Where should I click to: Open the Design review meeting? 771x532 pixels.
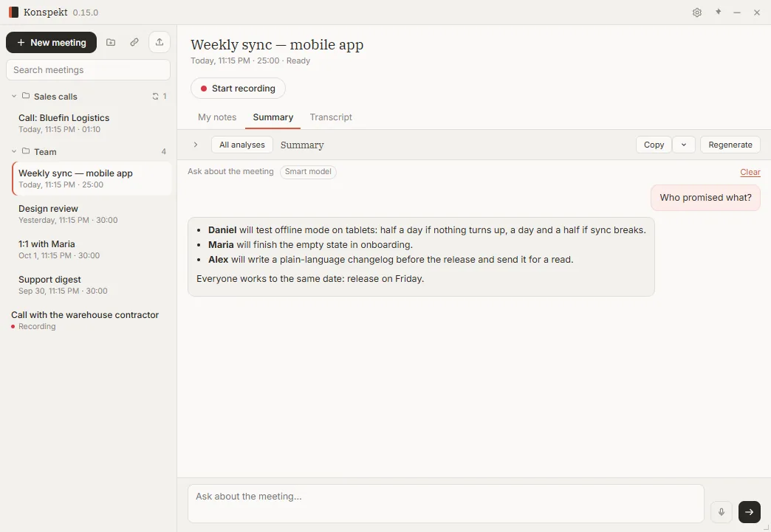click(x=92, y=214)
